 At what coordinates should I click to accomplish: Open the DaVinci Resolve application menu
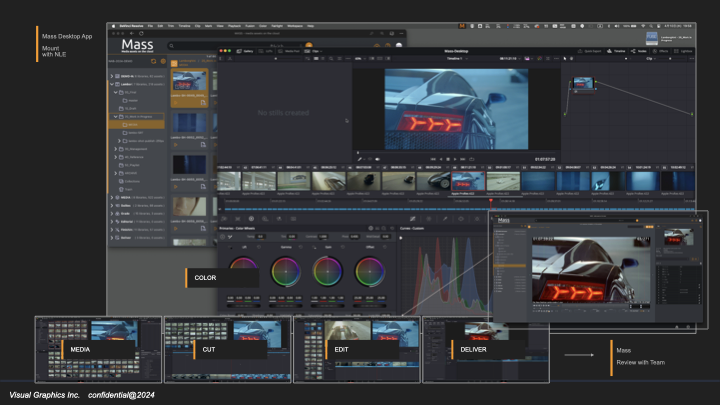[x=131, y=26]
